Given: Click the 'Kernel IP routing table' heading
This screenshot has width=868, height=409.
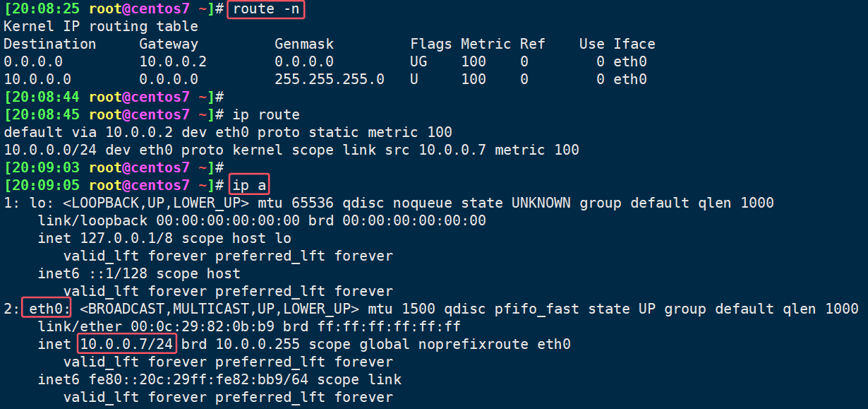Looking at the screenshot, I should click(101, 27).
